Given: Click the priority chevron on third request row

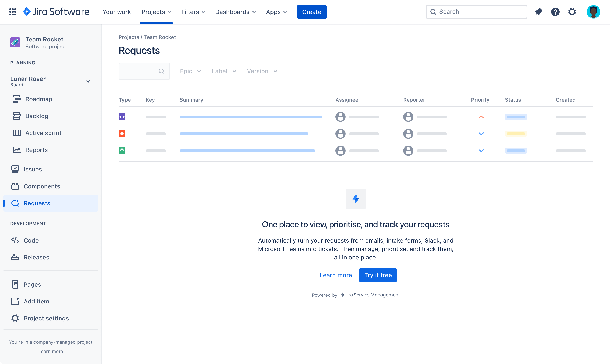Looking at the screenshot, I should click(x=481, y=151).
